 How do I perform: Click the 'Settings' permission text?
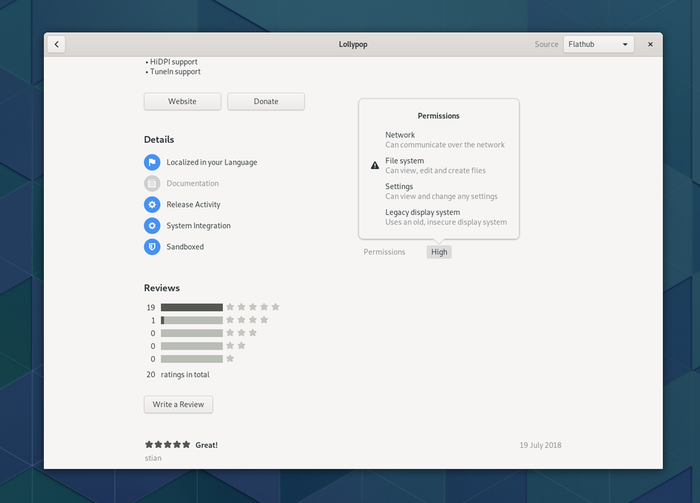coord(399,187)
